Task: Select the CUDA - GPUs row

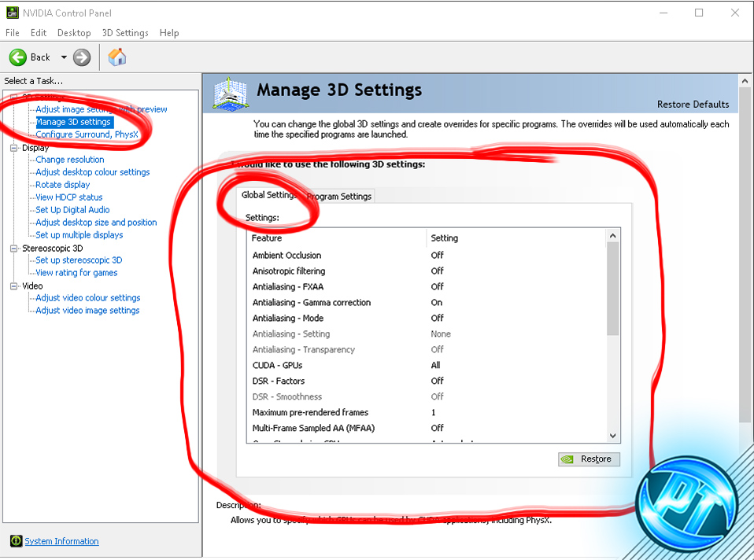Action: 427,365
